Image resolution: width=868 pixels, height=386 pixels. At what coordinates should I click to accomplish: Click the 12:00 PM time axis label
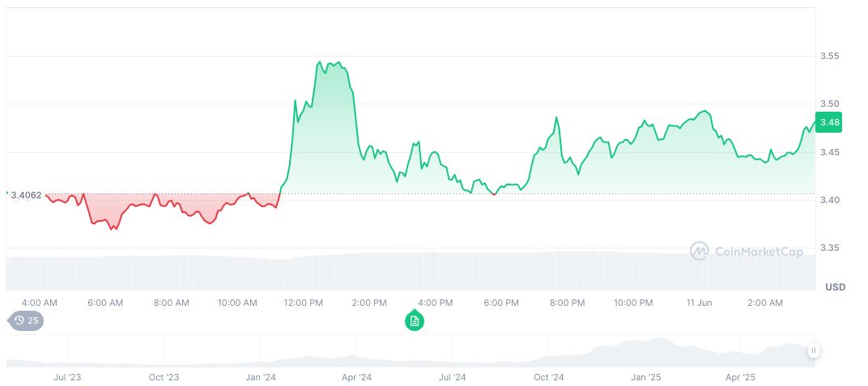coord(304,303)
